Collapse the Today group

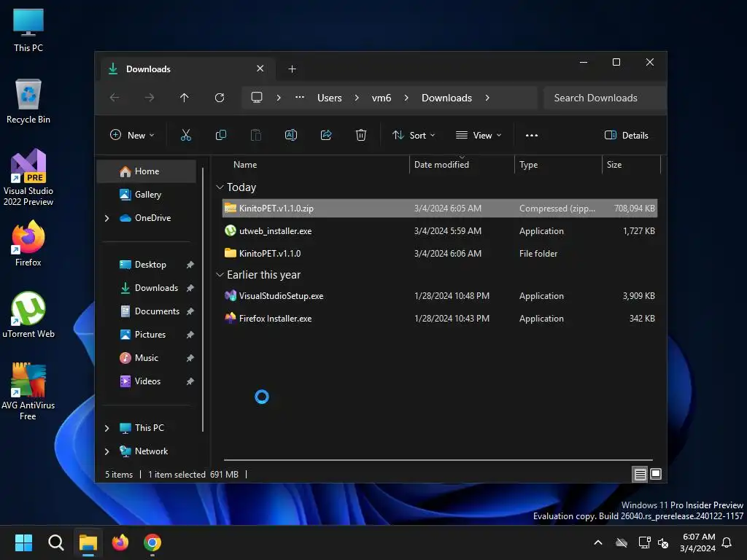220,187
